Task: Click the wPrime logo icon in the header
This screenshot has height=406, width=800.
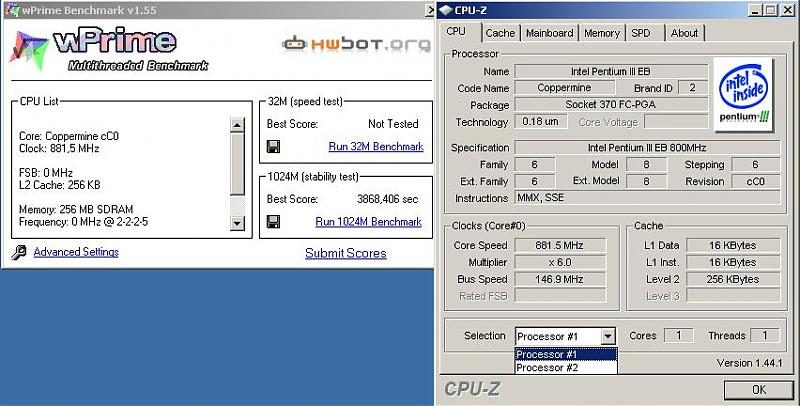Action: (x=29, y=50)
